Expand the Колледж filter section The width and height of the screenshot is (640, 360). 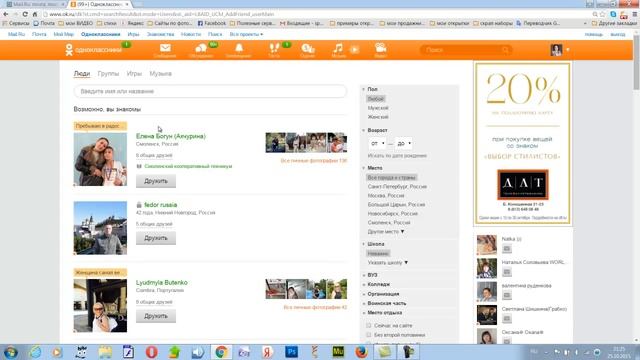point(378,284)
